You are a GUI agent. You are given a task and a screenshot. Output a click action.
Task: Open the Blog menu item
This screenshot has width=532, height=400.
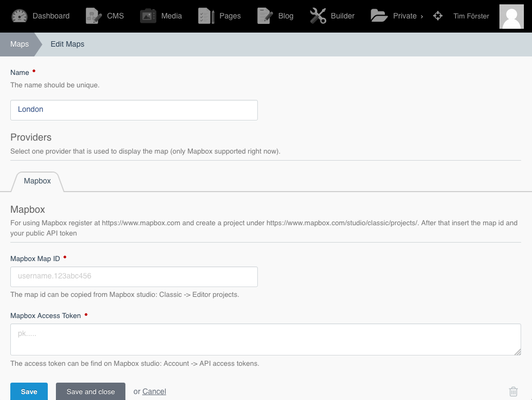[x=286, y=16]
